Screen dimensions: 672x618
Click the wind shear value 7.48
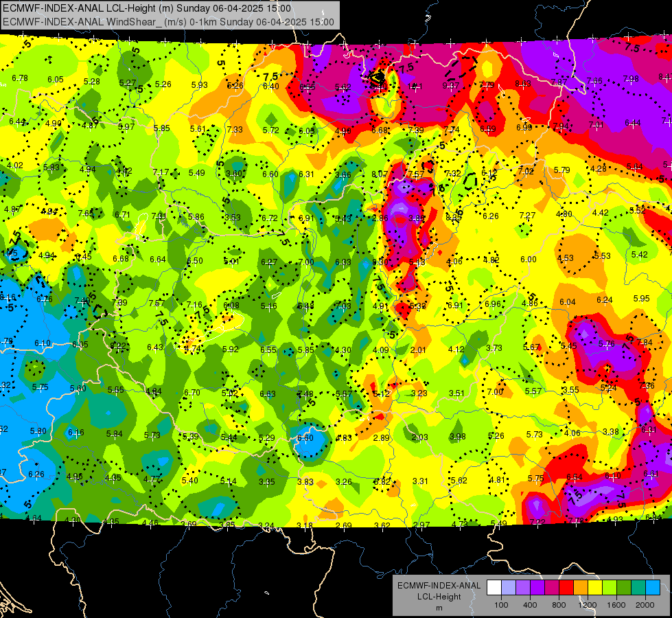[x=305, y=393]
